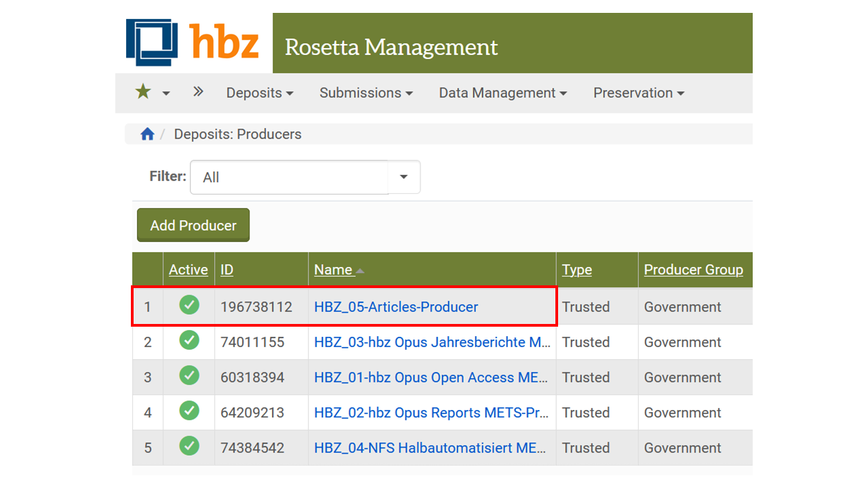
Task: Expand the favorites star dropdown caret
Action: [x=166, y=94]
